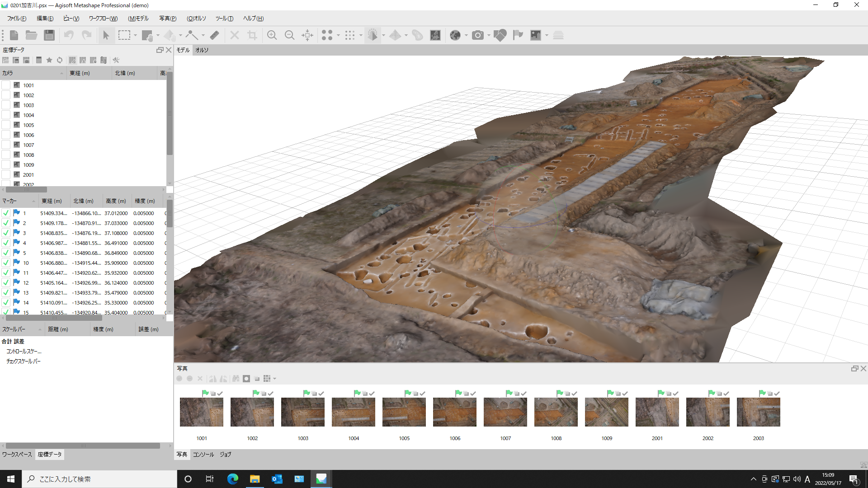Screen dimensions: 868x488
Task: Open dropdown arrow next to textured model icon
Action: pyautogui.click(x=383, y=35)
